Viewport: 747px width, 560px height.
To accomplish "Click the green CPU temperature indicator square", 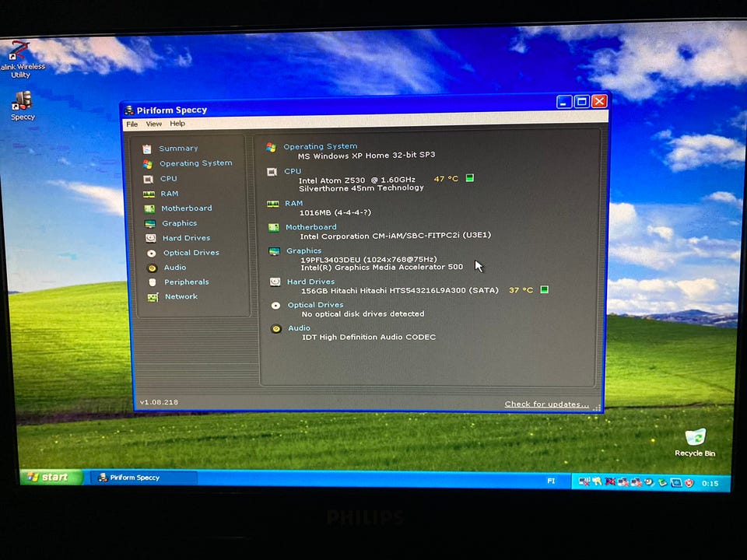I will pyautogui.click(x=469, y=178).
